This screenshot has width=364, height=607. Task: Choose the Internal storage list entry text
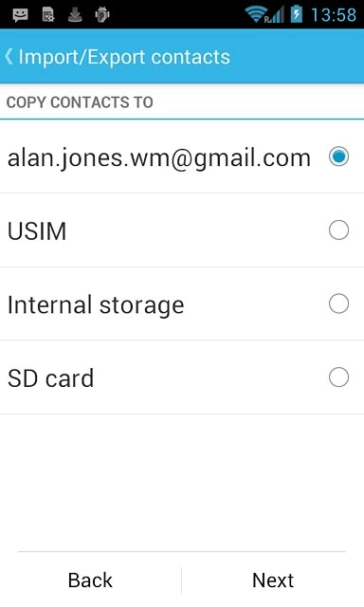point(96,305)
